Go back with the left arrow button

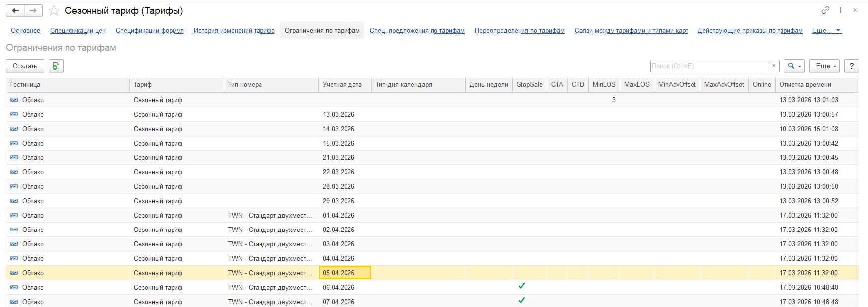[15, 10]
